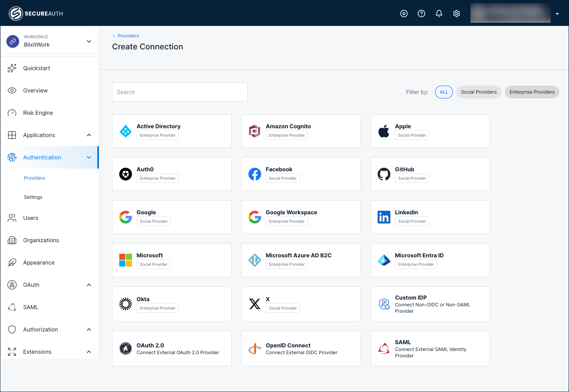
Task: Expand the OAuth menu chevron
Action: [89, 285]
